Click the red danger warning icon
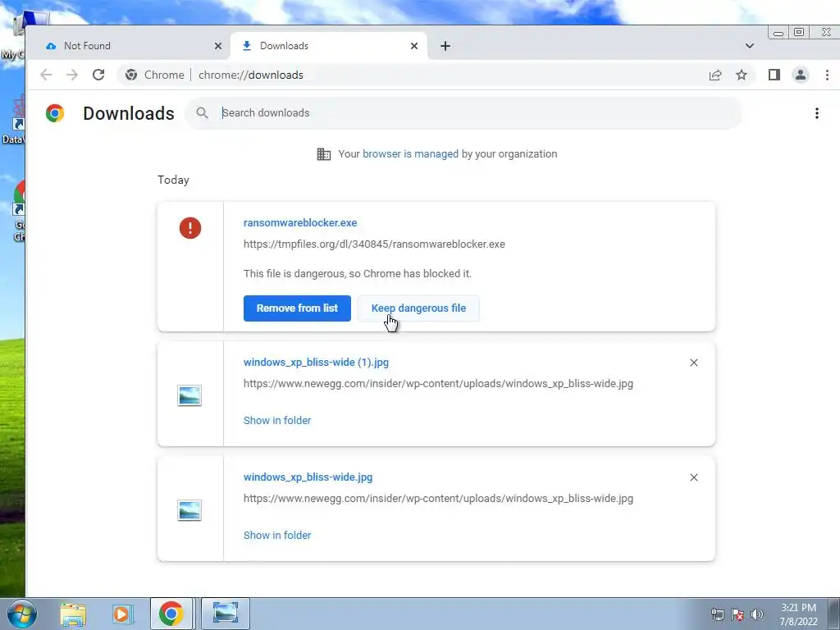840x630 pixels. pyautogui.click(x=190, y=228)
